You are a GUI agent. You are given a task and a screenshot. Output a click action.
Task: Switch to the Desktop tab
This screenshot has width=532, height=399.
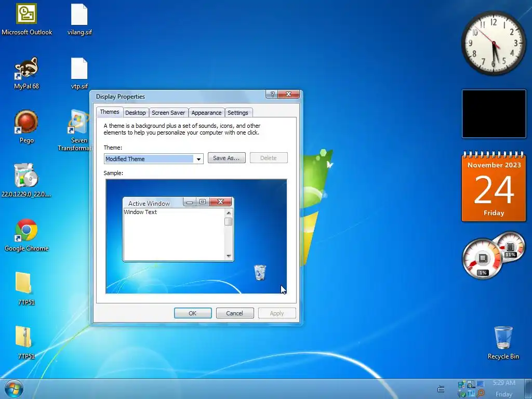coord(136,113)
